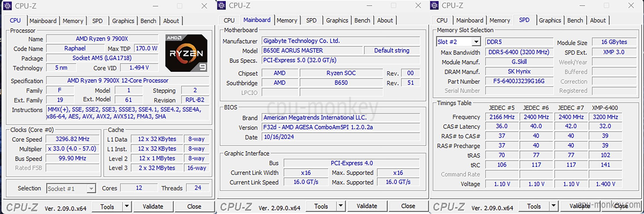Click the Tools button in middle window
Screen dimensions: 644x214
coord(321,206)
